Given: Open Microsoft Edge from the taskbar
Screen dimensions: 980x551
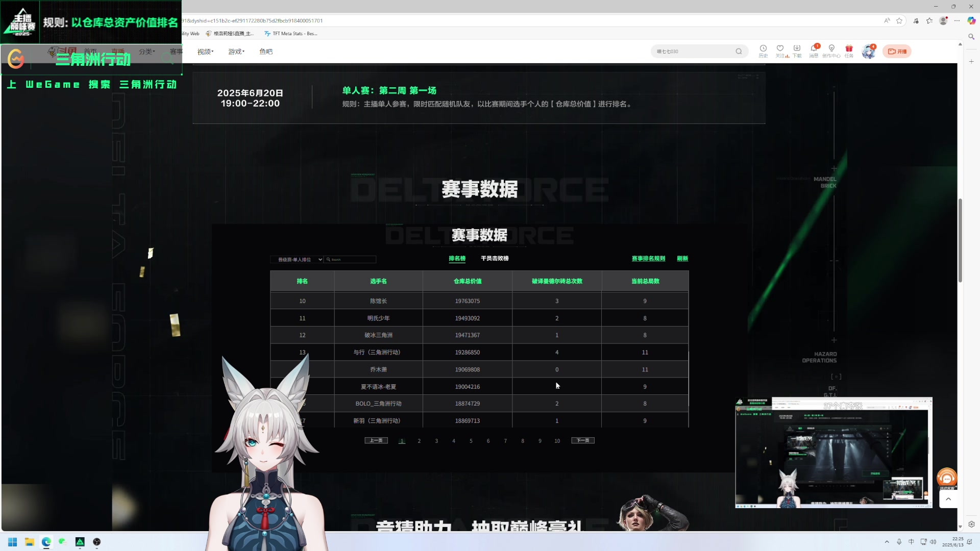Looking at the screenshot, I should point(46,542).
